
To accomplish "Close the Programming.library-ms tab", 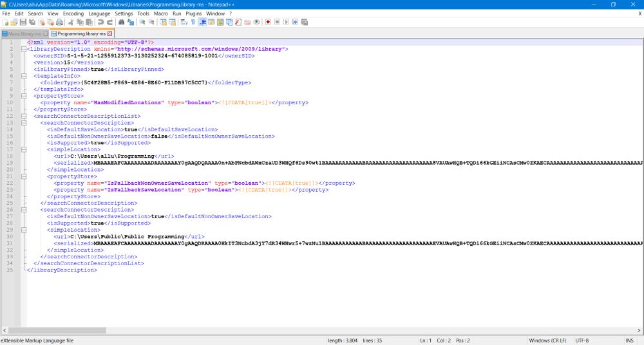I will pos(109,33).
